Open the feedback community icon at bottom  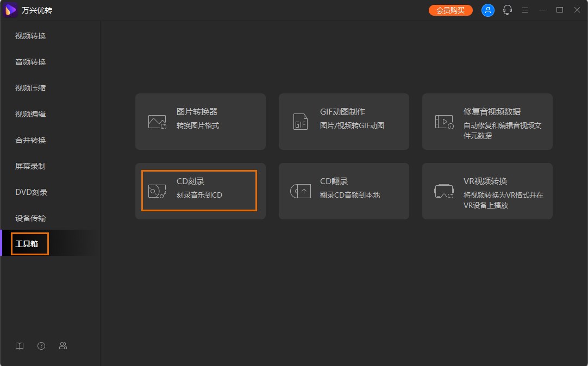point(63,345)
